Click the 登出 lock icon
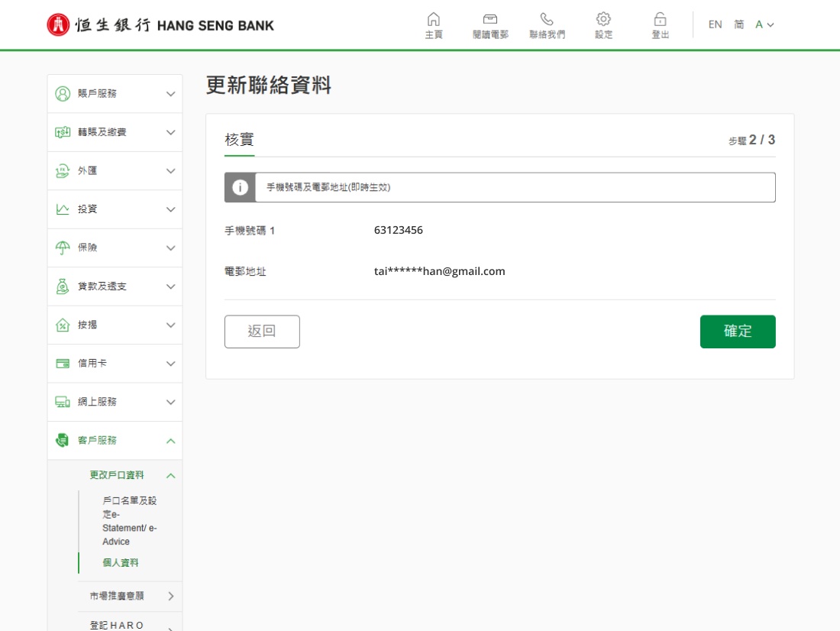 point(661,20)
